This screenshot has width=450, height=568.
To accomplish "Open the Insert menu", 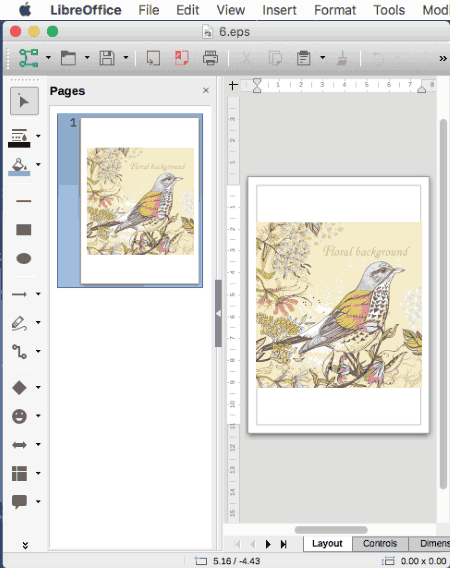I will coord(279,10).
